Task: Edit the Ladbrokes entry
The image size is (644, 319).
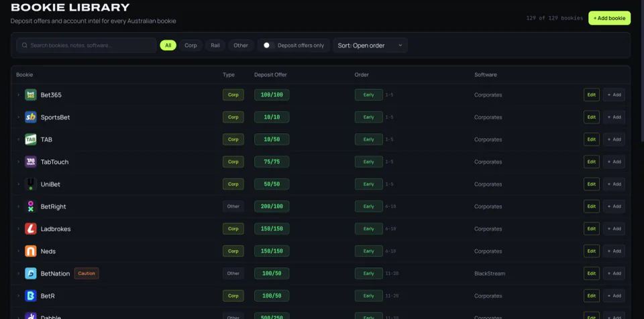Action: pos(592,229)
